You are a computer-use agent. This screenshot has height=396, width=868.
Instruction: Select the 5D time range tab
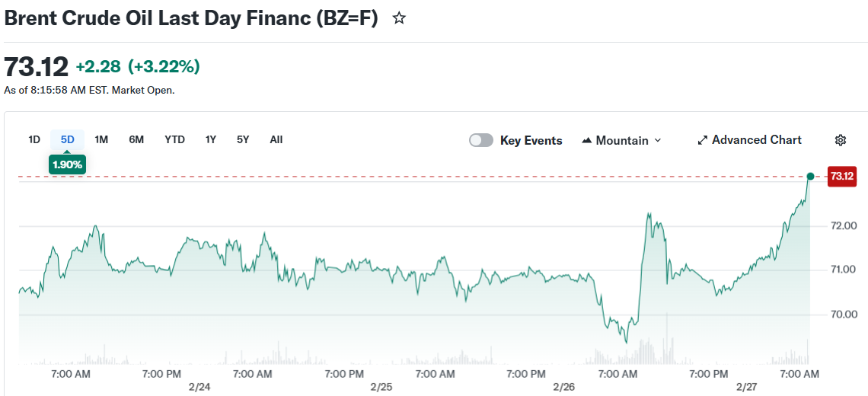click(x=68, y=139)
